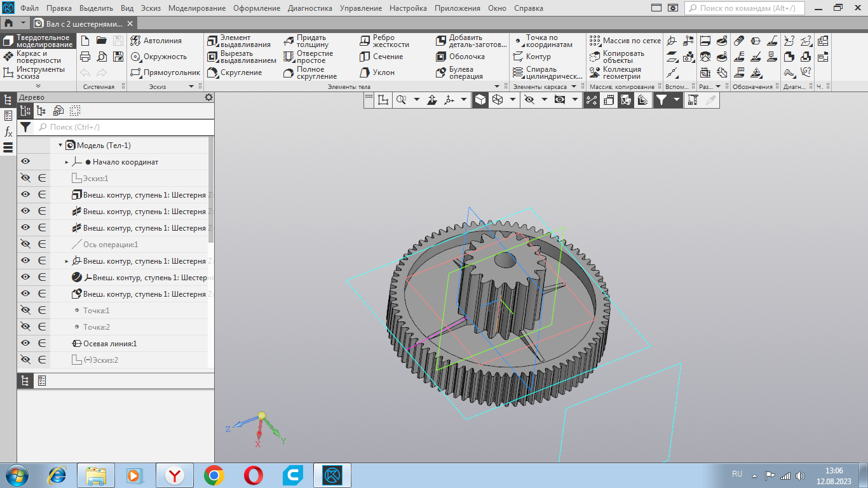The width and height of the screenshot is (868, 488).
Task: Open the tree panel settings gear
Action: [208, 97]
